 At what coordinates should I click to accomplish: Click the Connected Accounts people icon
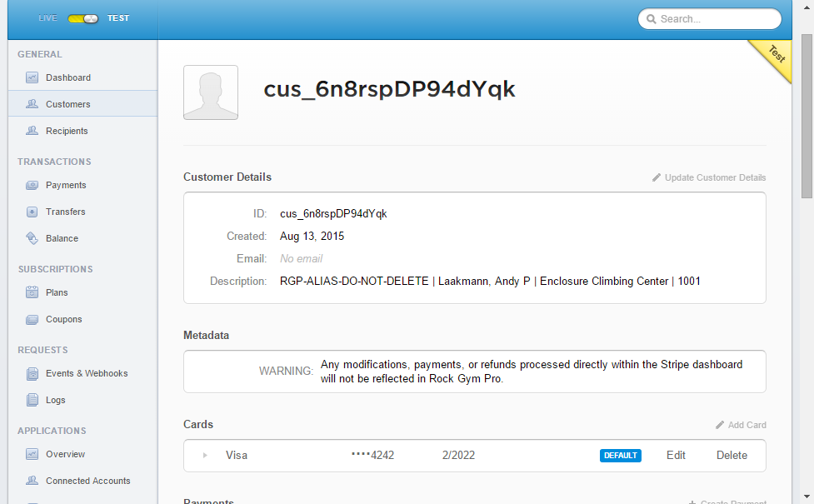32,481
